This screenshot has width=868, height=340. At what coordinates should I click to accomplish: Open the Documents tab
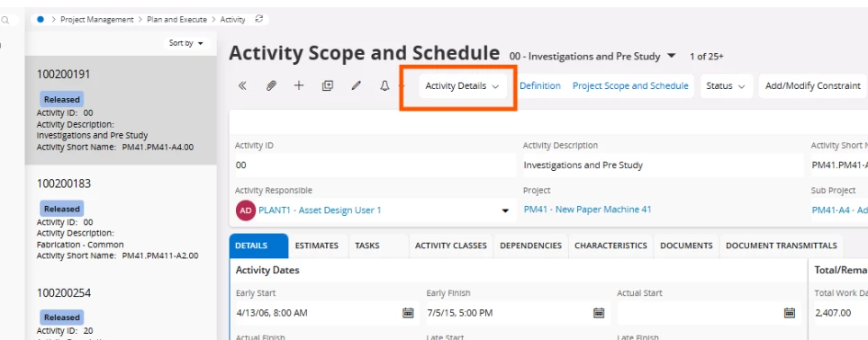(686, 246)
